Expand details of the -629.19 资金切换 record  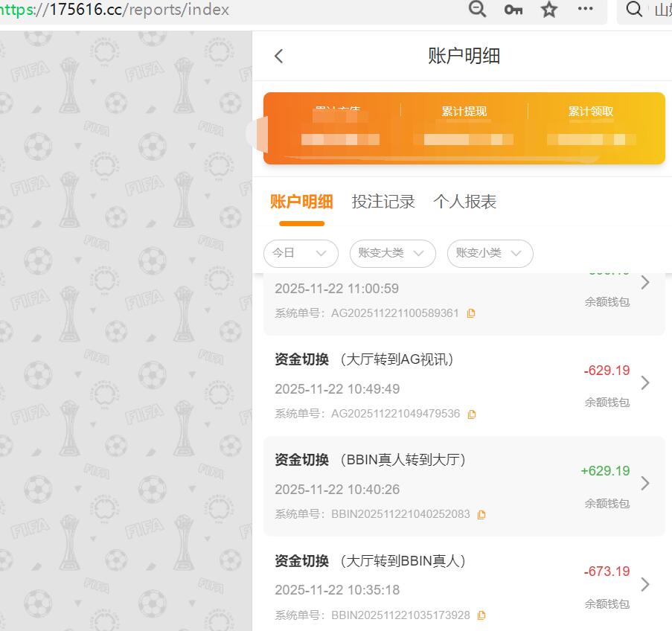[x=644, y=383]
